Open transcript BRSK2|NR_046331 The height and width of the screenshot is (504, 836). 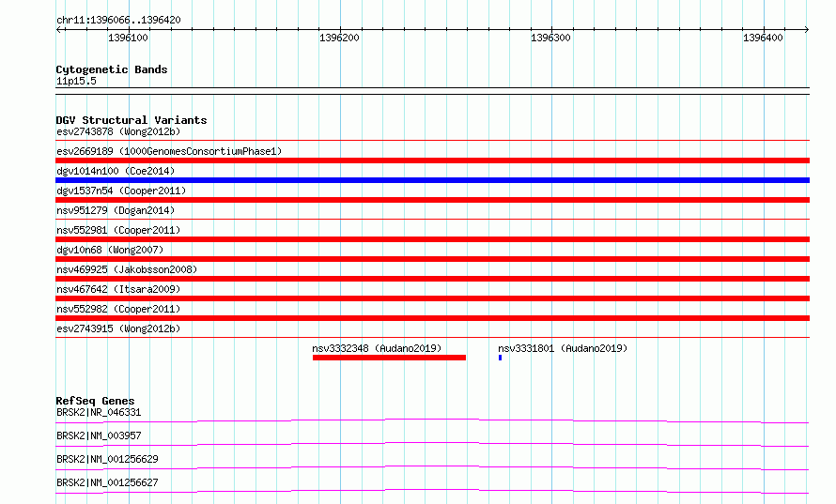tap(99, 412)
